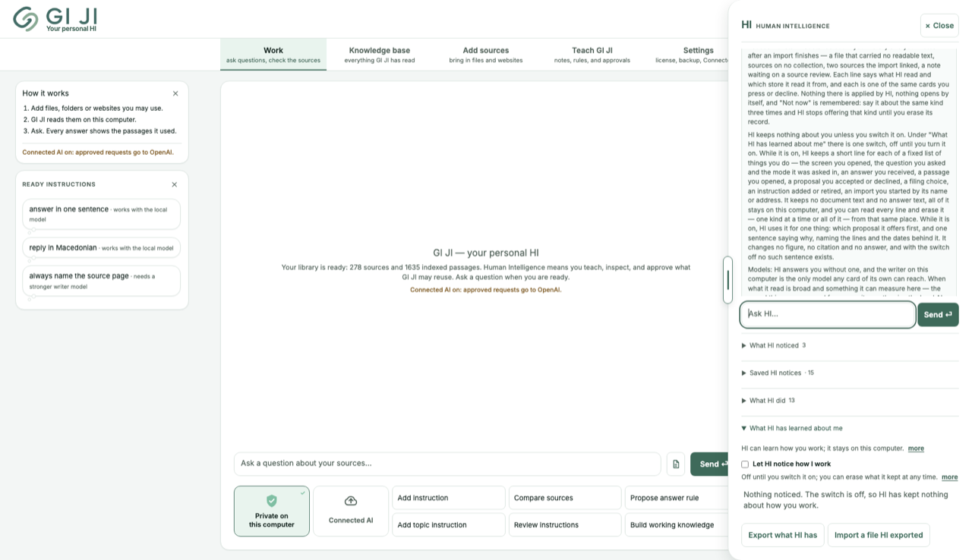Pick the 'always name the source page' instruction

tap(102, 281)
